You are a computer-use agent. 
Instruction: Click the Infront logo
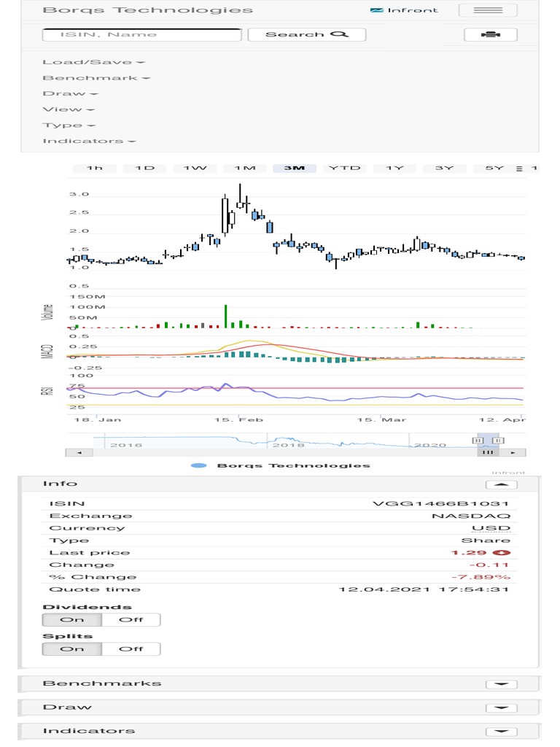pyautogui.click(x=404, y=10)
